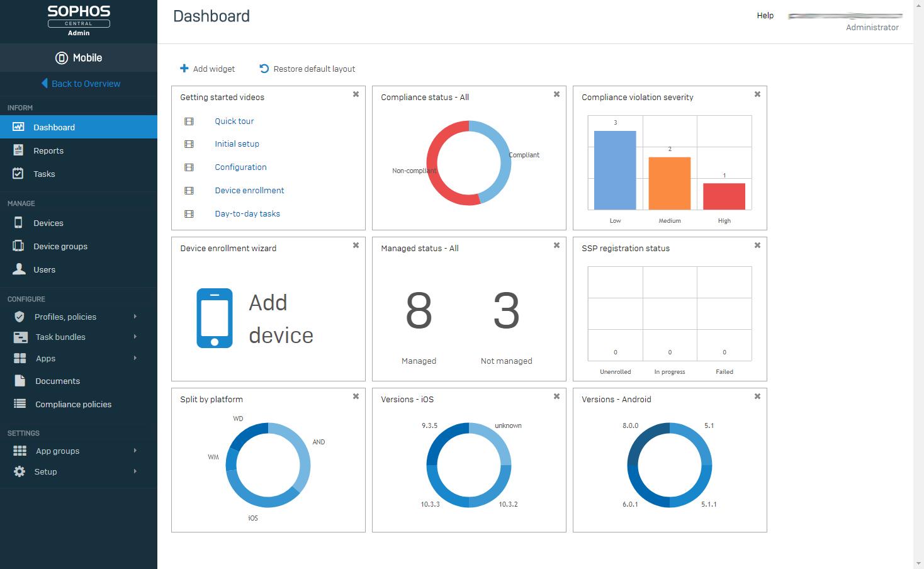Close the Getting started videos widget

click(356, 94)
